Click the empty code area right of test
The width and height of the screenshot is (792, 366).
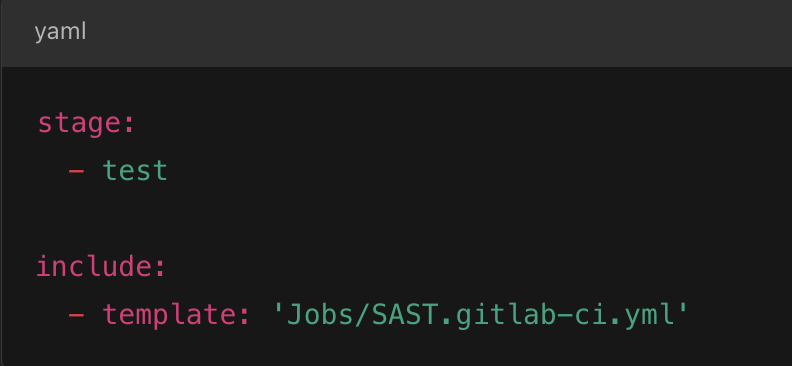(480, 171)
